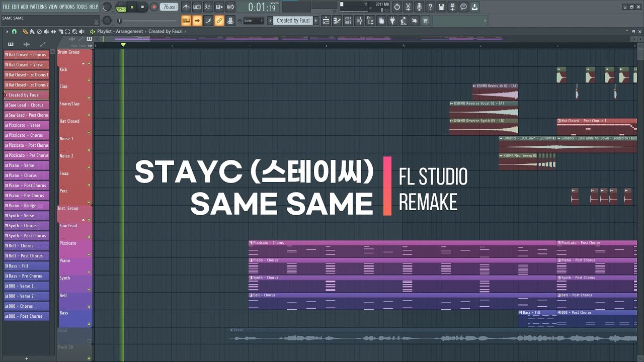
Task: Click the microphone recording icon
Action: [x=419, y=7]
